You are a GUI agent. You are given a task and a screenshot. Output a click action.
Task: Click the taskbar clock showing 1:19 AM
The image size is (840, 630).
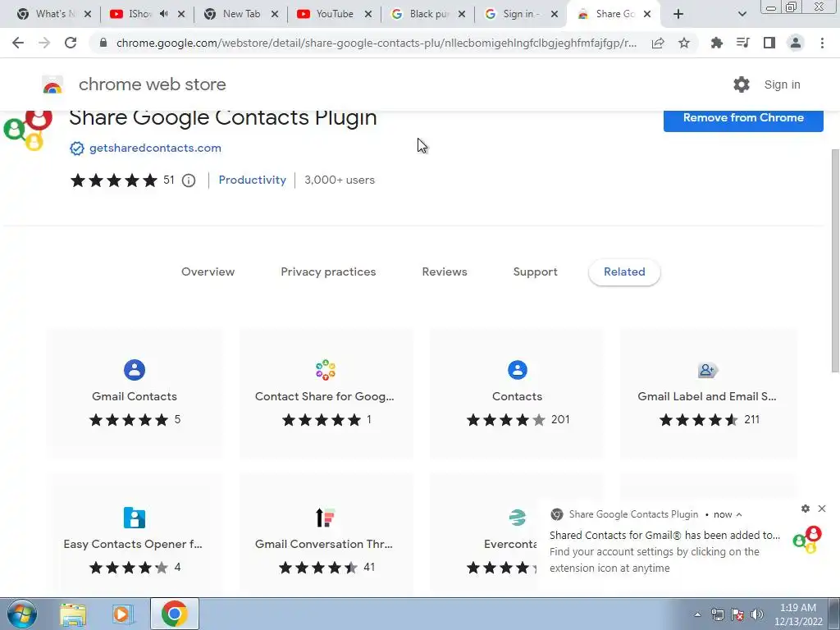(x=798, y=614)
